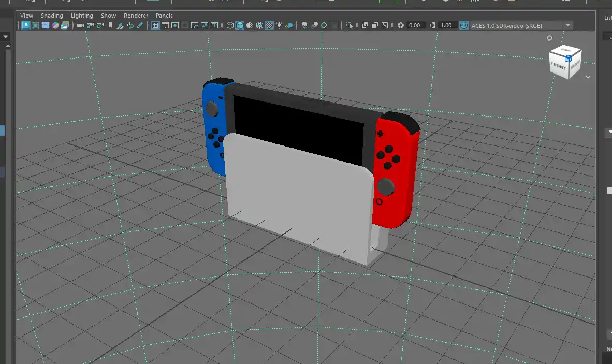Click the use all lights bulb icon
Screen dimensions: 612x364
click(x=279, y=25)
